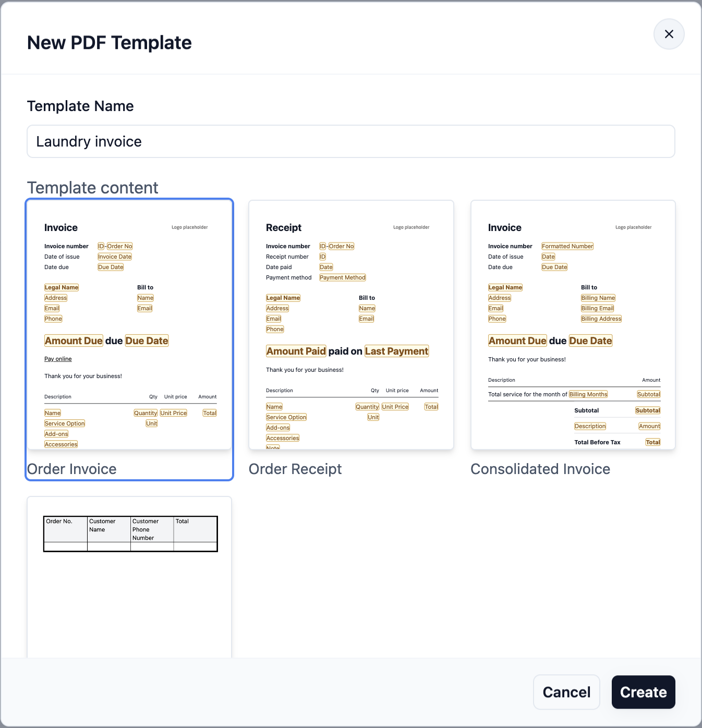Click the New PDF Template title

tap(110, 43)
